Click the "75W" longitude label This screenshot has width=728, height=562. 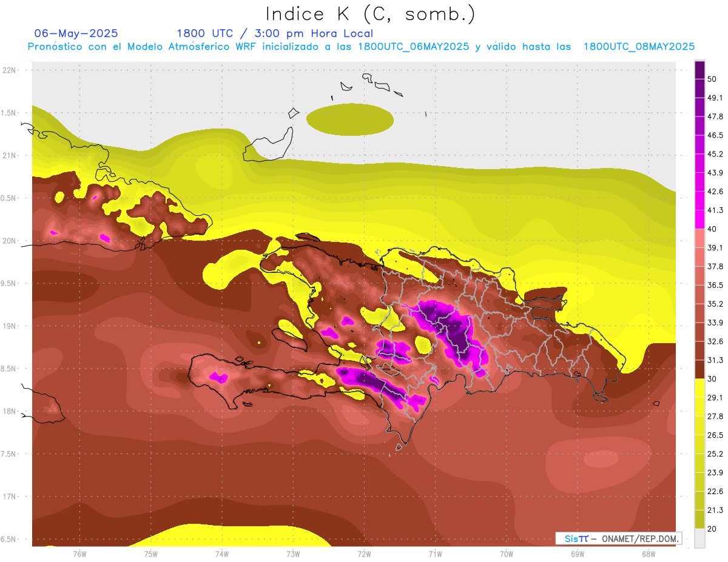(151, 555)
